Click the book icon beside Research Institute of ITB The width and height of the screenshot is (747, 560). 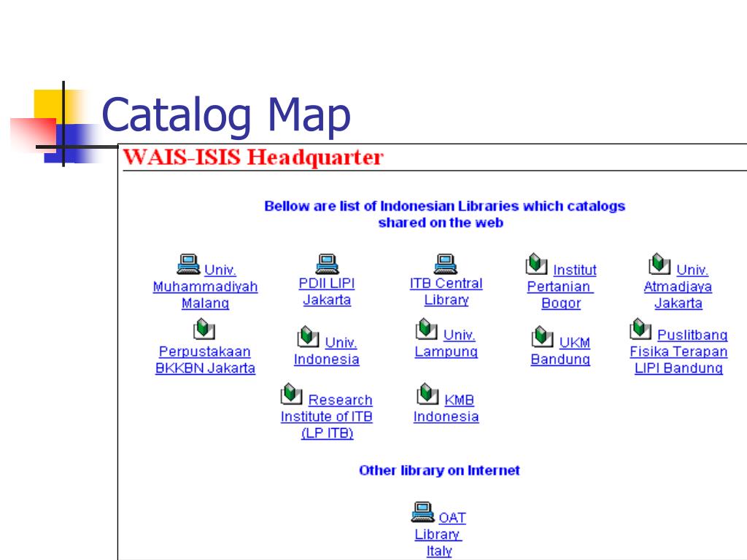coord(291,394)
